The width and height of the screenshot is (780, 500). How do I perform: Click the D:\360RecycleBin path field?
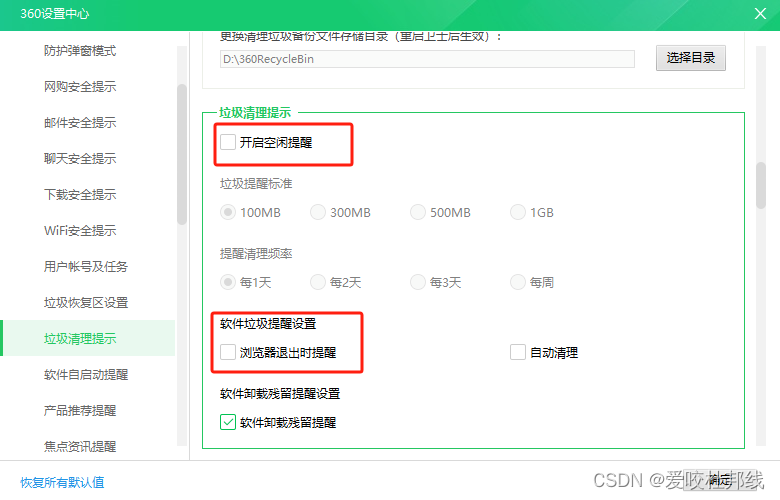tap(427, 59)
